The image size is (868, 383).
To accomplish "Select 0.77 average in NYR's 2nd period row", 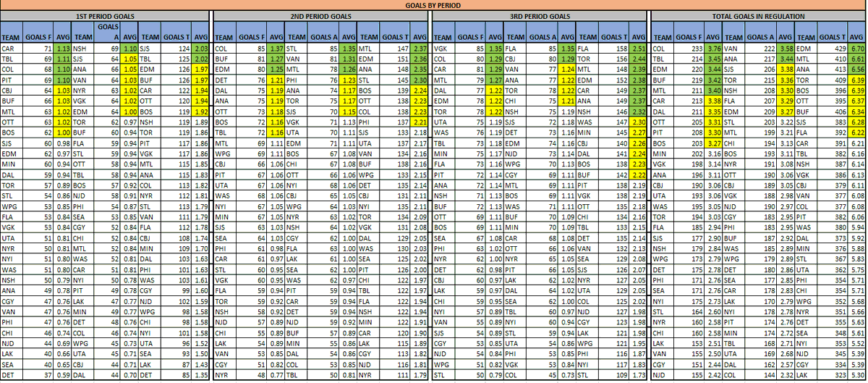I will pyautogui.click(x=276, y=374).
